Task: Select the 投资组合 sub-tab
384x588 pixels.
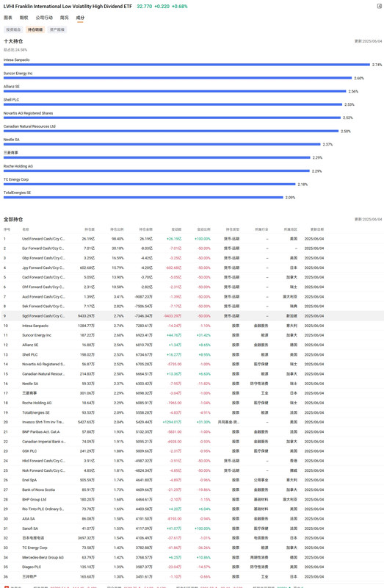Action: pos(13,29)
